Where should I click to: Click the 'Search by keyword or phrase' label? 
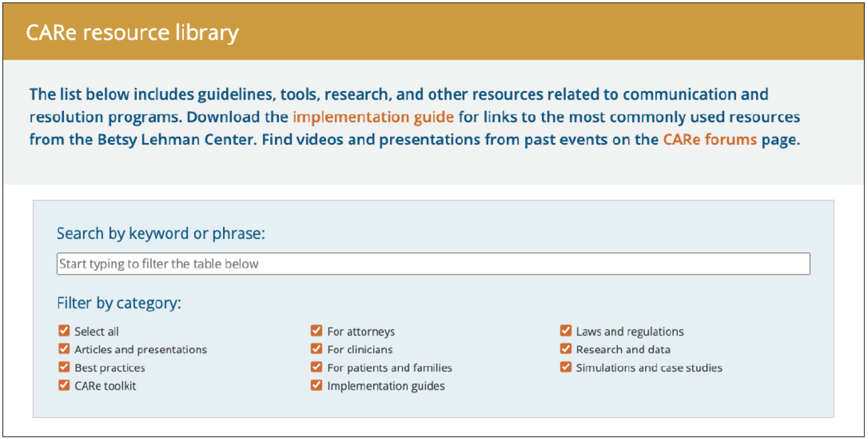(x=161, y=234)
